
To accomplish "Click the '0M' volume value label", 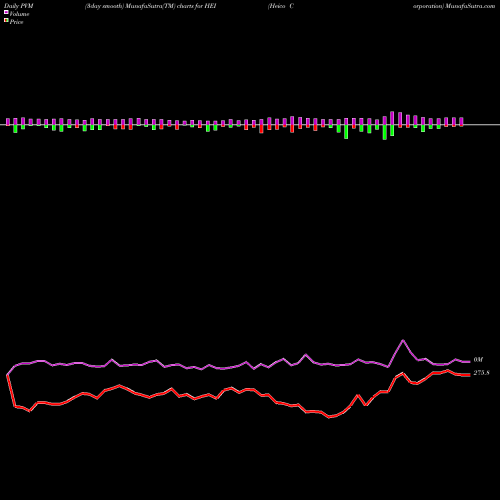I will pos(478,360).
